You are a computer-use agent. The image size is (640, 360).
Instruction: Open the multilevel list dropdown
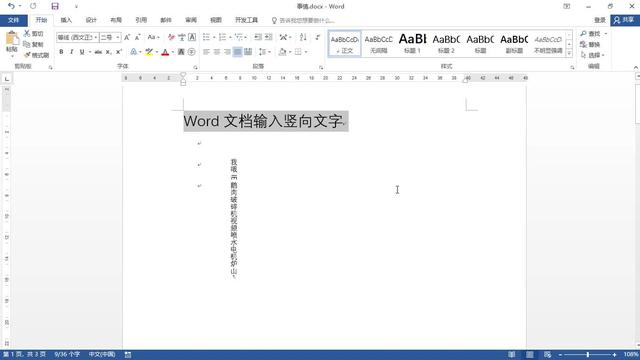tap(246, 37)
